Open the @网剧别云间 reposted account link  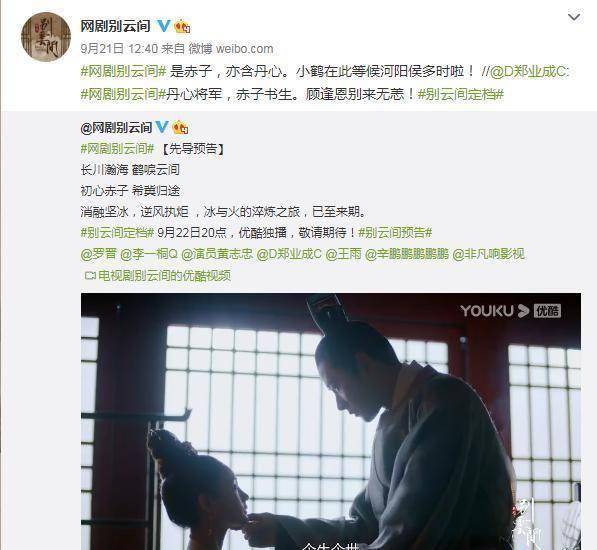tap(117, 127)
